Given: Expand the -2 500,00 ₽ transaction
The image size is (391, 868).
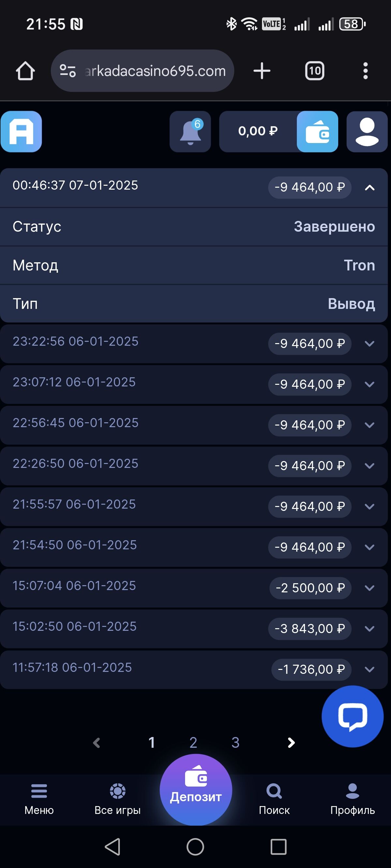Looking at the screenshot, I should pyautogui.click(x=370, y=588).
